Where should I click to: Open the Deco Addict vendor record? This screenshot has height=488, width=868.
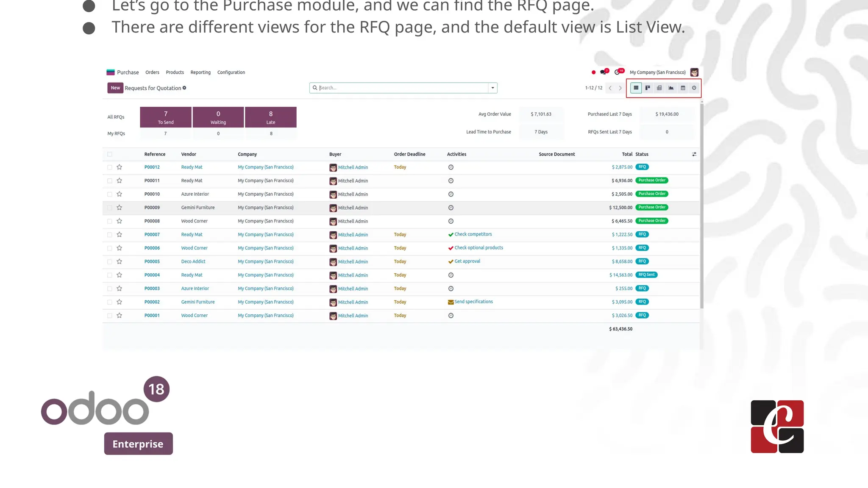(x=193, y=261)
